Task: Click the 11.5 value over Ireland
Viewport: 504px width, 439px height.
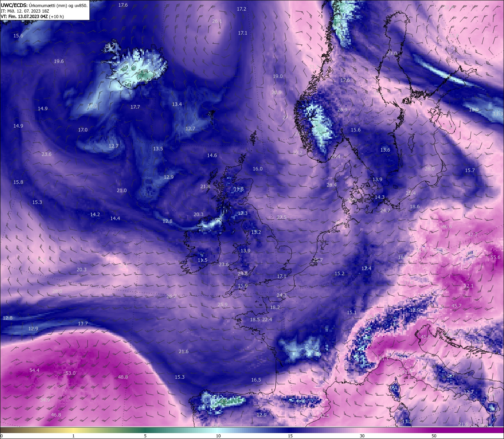Action: (x=202, y=260)
